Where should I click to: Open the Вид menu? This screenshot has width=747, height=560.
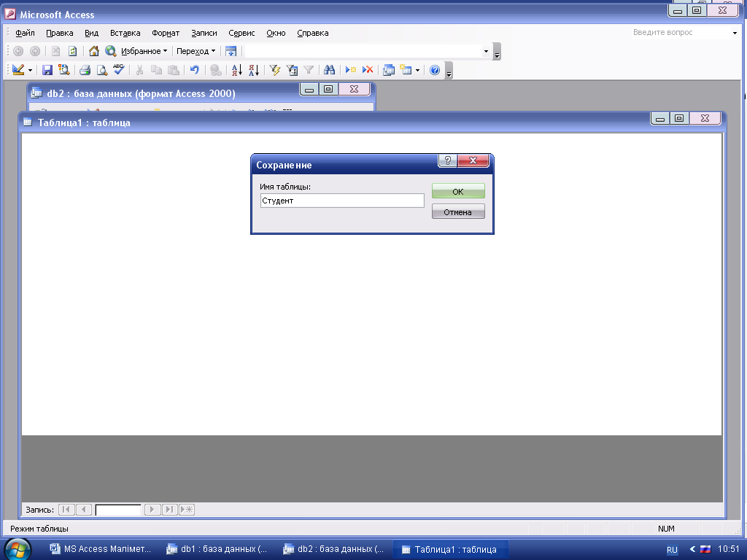pyautogui.click(x=91, y=33)
